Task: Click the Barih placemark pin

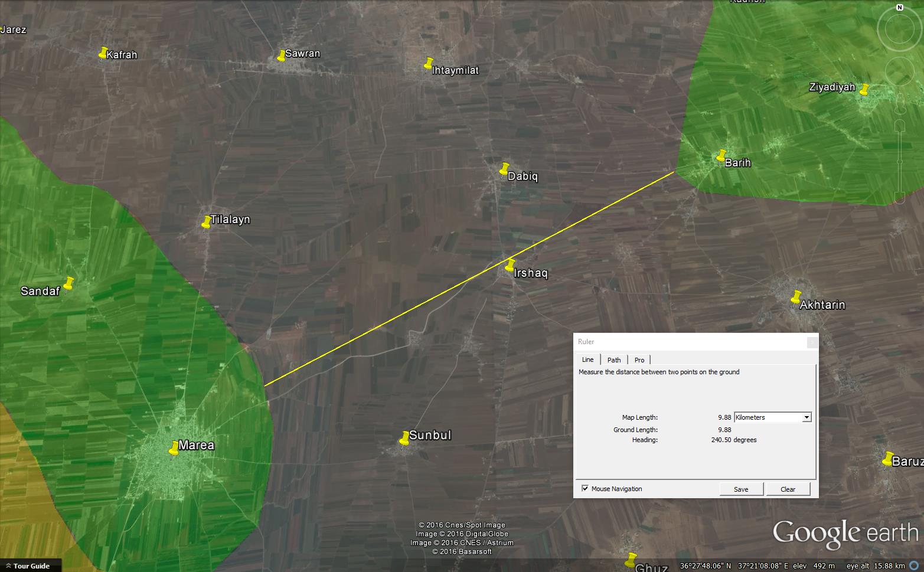Action: (721, 156)
